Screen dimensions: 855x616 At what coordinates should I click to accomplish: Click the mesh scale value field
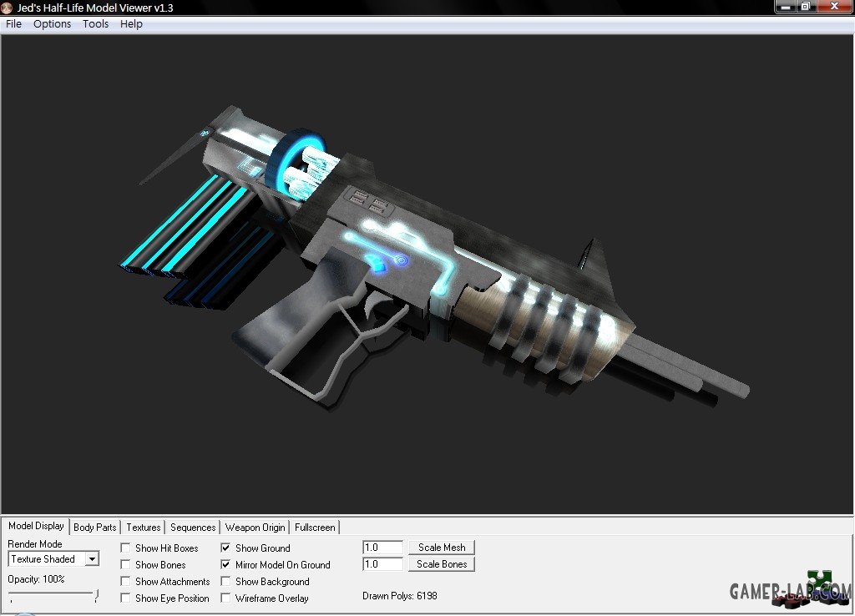pyautogui.click(x=382, y=548)
